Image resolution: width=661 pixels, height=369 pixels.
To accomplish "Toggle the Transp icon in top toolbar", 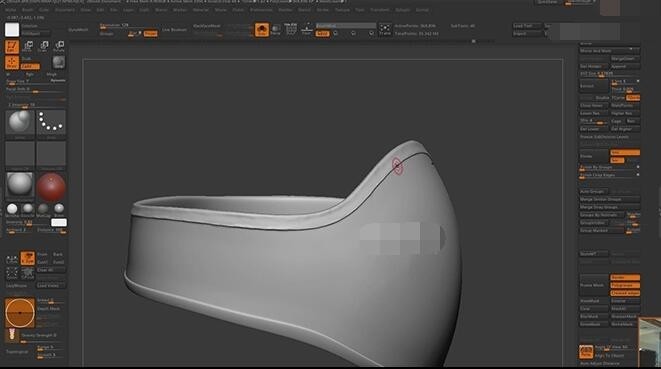I will coord(275,30).
